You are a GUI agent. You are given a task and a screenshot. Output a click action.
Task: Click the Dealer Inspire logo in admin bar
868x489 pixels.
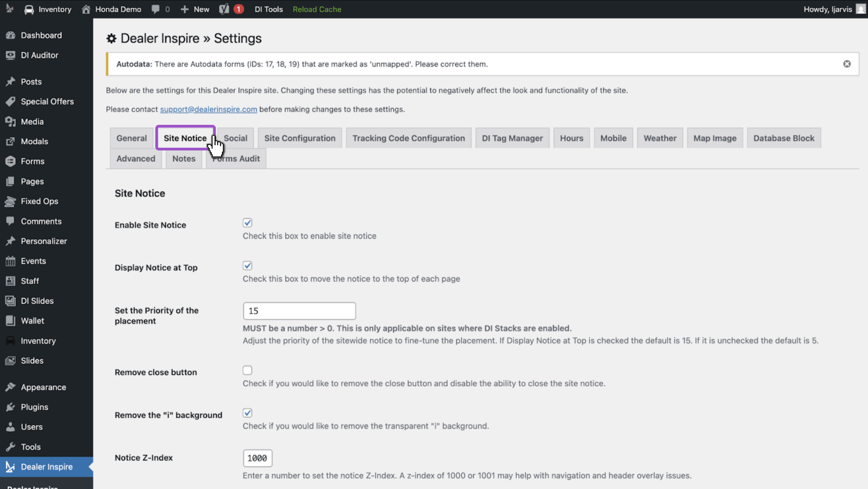pyautogui.click(x=10, y=8)
